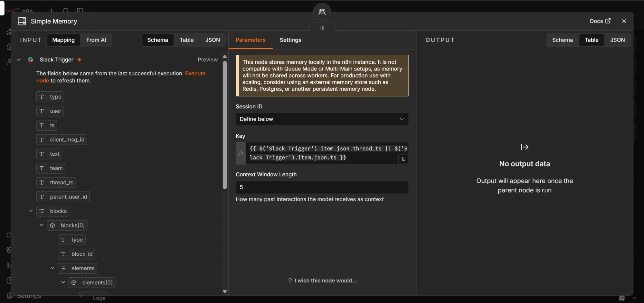Select the parent_user_id field pill
Viewport: 644px width, 303px height.
coord(63,197)
